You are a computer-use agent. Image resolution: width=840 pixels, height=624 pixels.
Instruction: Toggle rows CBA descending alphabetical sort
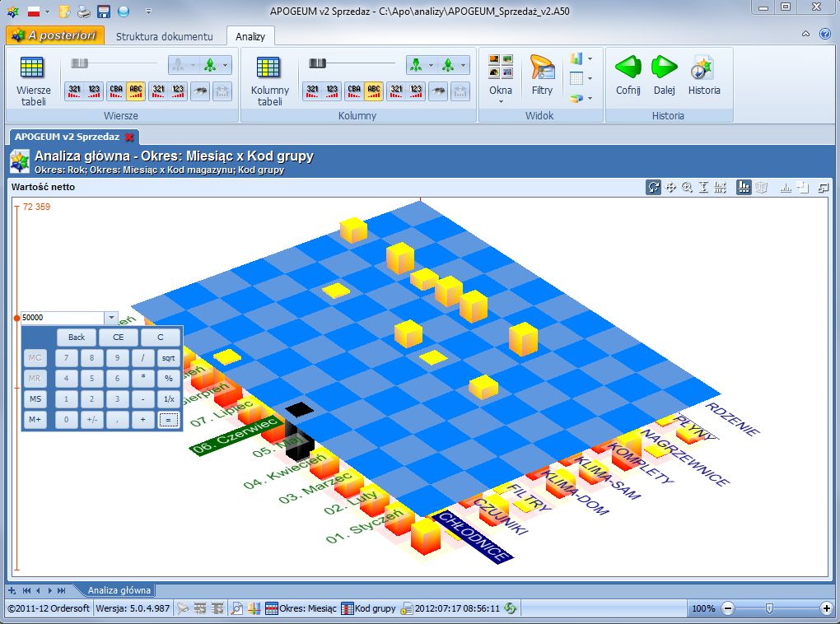[116, 91]
